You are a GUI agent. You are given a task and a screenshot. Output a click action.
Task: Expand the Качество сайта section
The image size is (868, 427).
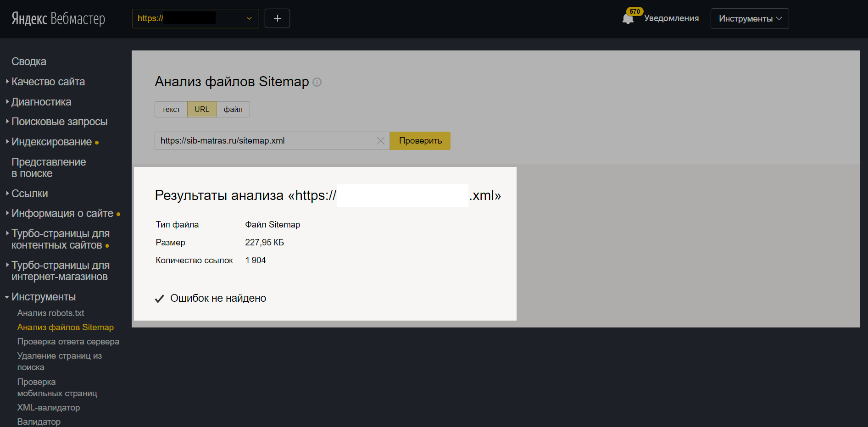(x=48, y=82)
